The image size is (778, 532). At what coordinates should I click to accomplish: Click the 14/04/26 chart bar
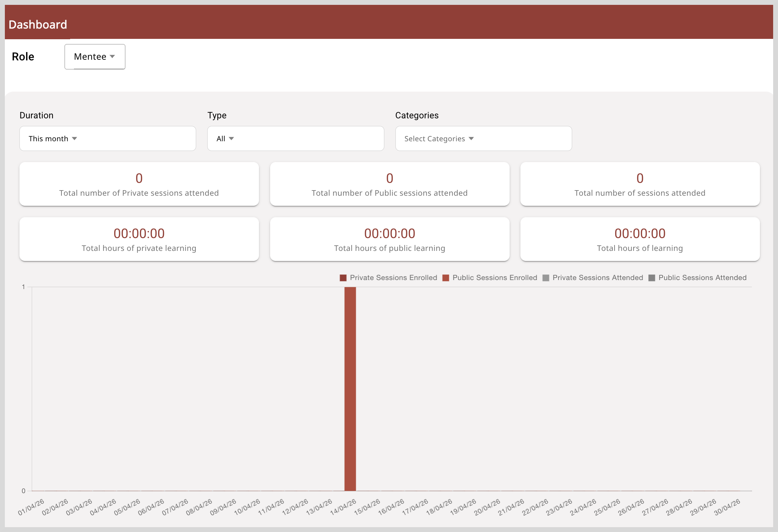(x=350, y=389)
